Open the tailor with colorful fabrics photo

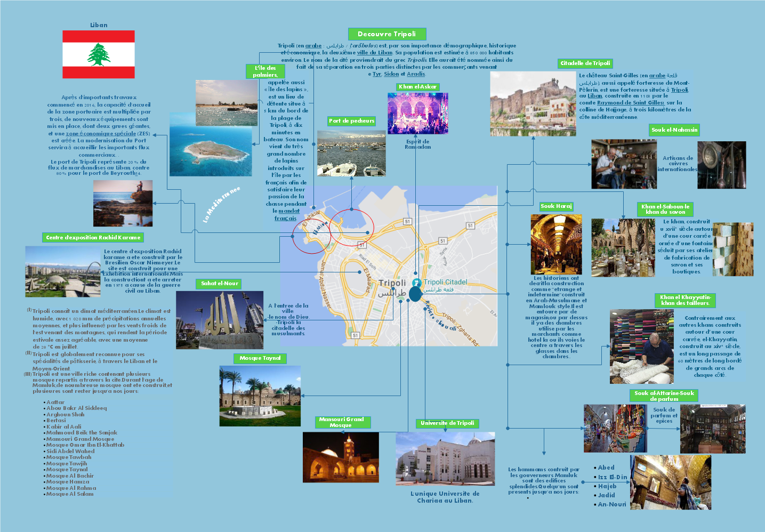(x=642, y=346)
